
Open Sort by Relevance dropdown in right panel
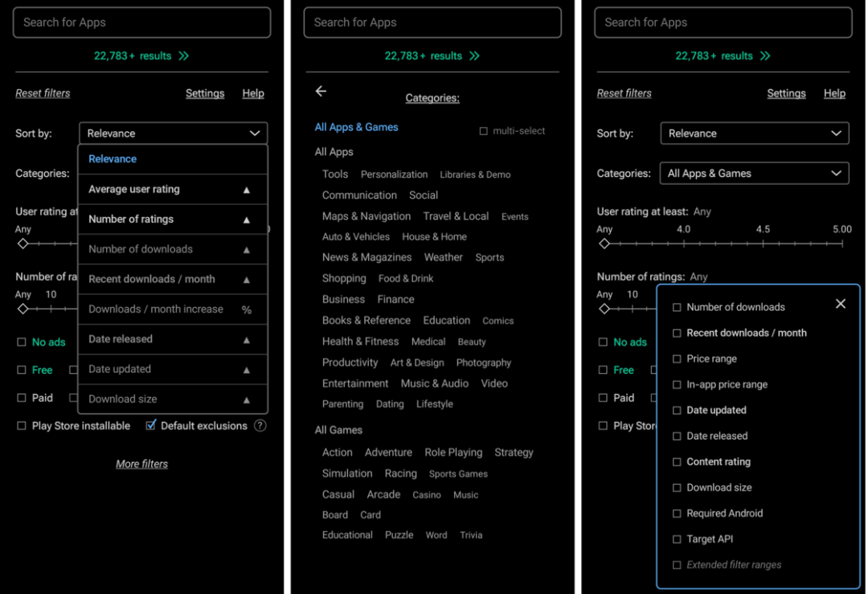click(755, 133)
